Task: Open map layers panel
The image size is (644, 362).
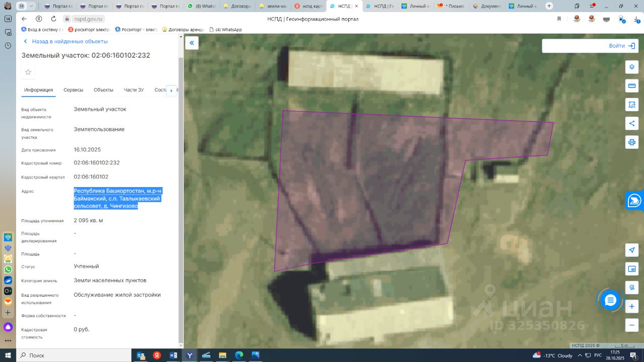Action: point(632,67)
